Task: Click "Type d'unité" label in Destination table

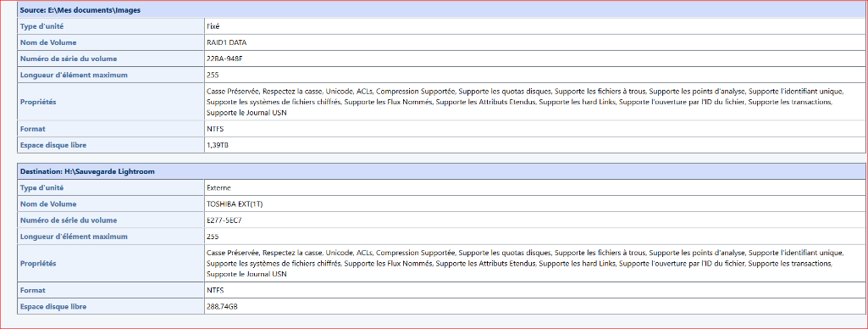Action: tap(42, 187)
